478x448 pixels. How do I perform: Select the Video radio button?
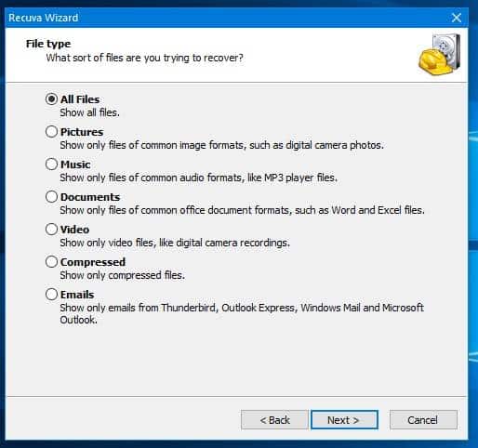pyautogui.click(x=51, y=230)
